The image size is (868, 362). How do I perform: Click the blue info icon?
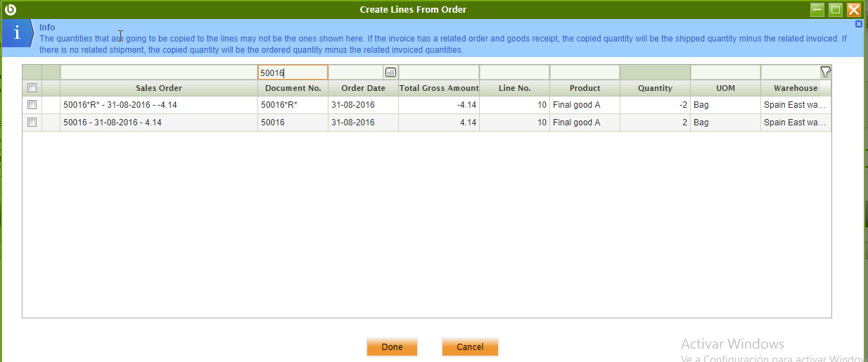pos(17,35)
